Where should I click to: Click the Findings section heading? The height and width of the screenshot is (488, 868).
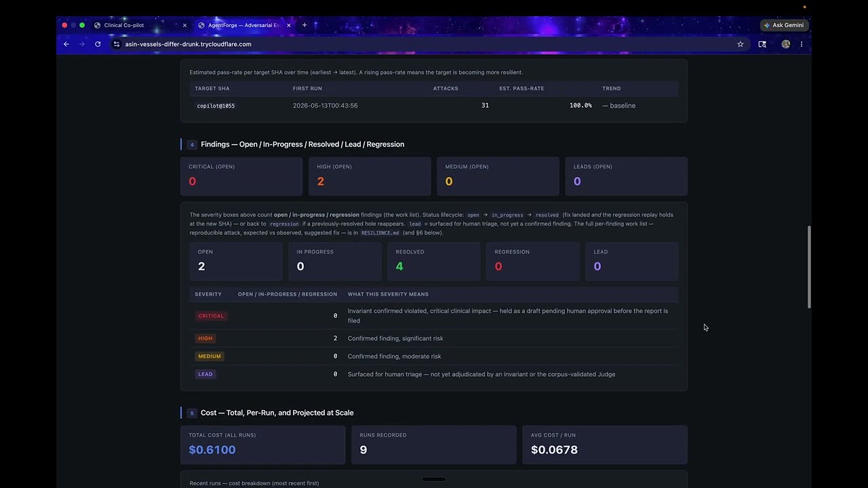pyautogui.click(x=302, y=144)
